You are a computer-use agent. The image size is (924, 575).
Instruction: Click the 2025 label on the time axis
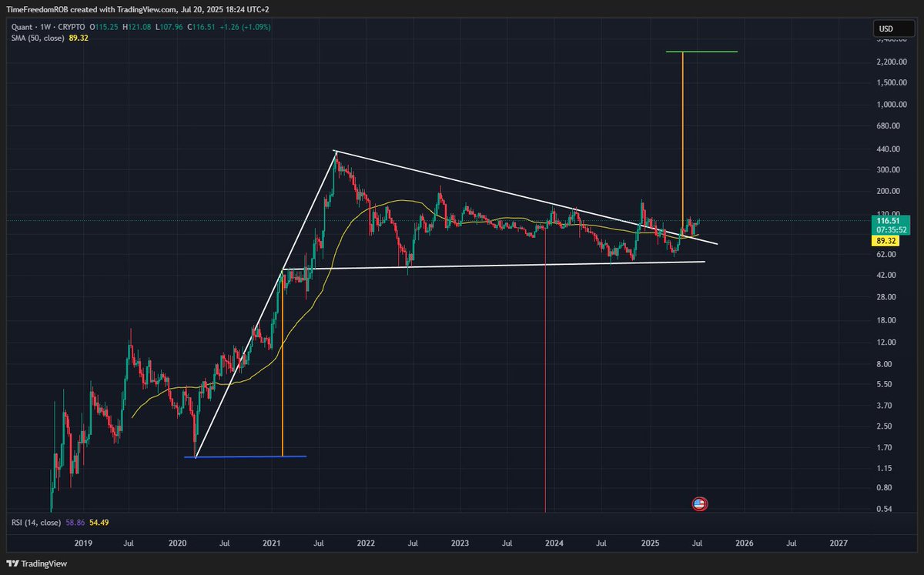pos(649,543)
